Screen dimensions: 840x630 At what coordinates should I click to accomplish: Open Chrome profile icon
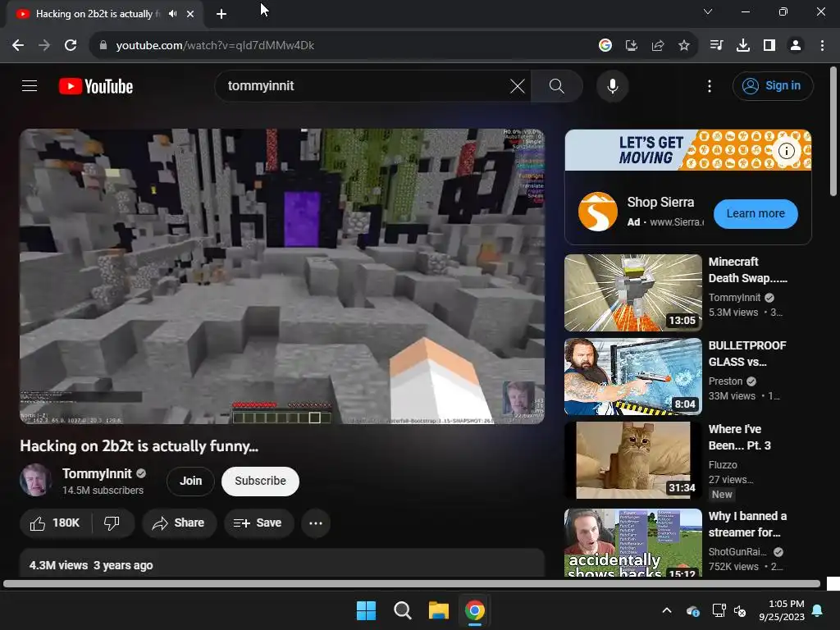click(796, 46)
